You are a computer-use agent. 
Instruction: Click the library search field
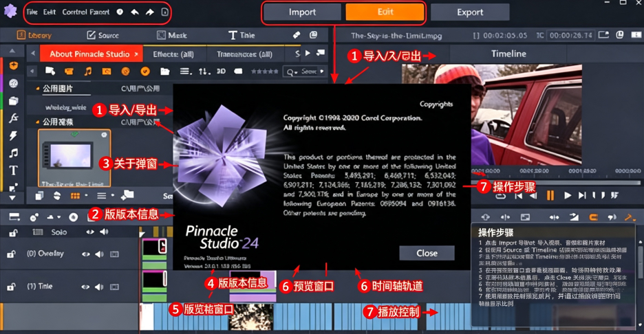(305, 71)
